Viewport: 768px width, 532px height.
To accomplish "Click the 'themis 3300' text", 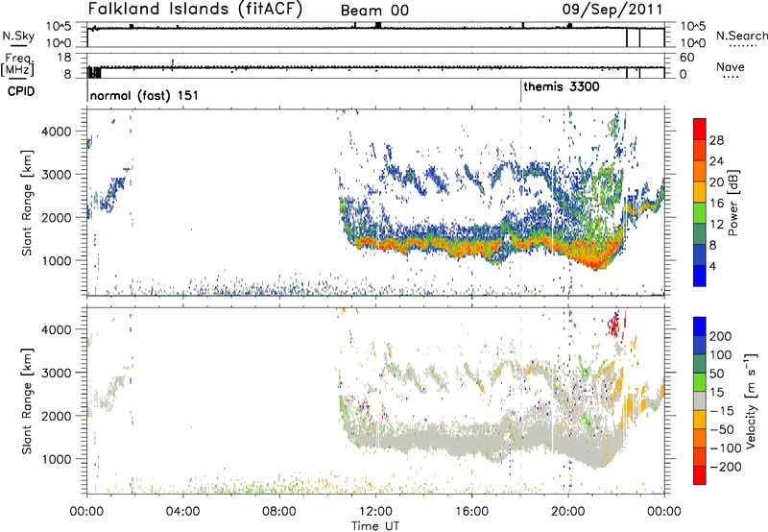I will point(562,87).
